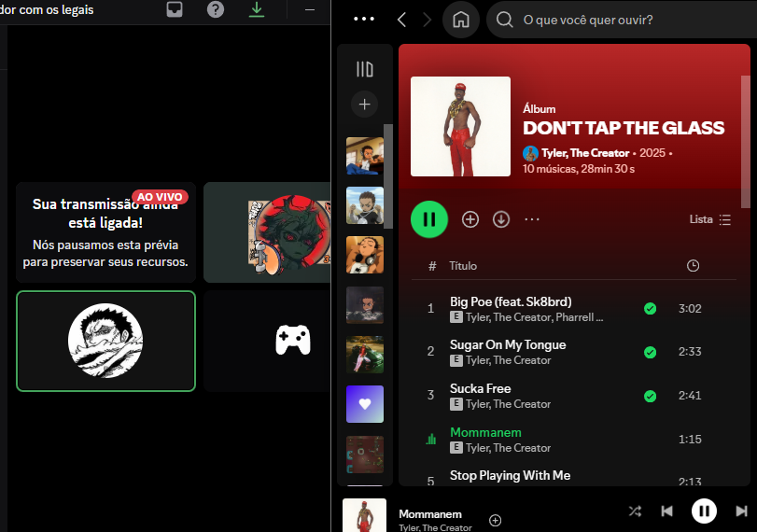Select the green-bordered user avatar tile in Discord
The height and width of the screenshot is (532, 757).
tap(105, 341)
